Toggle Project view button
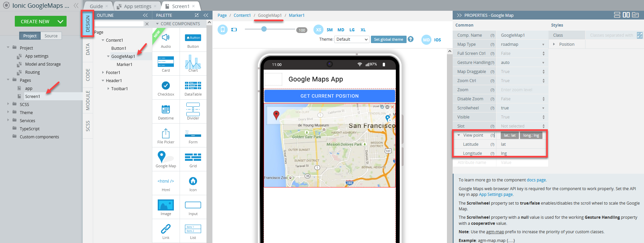644x243 pixels. 30,36
